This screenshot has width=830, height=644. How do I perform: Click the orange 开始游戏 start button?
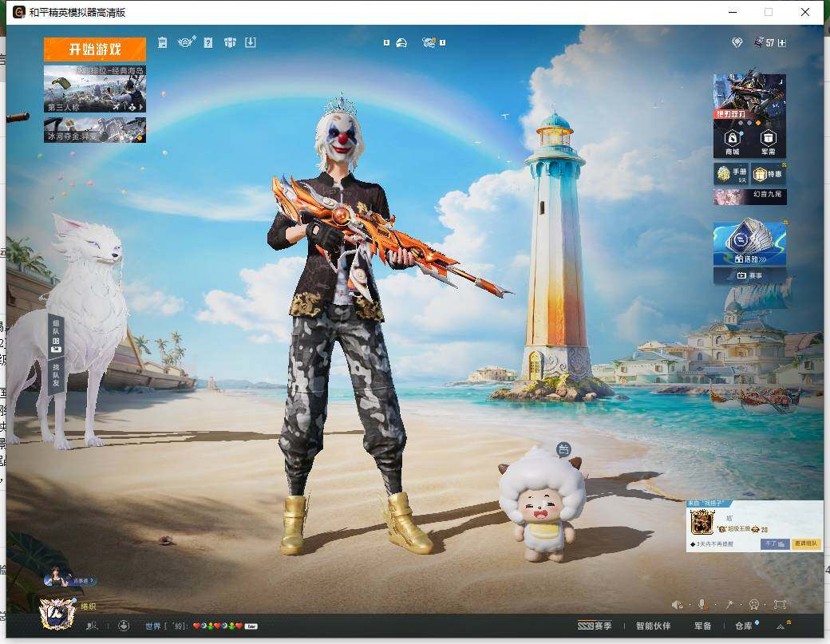click(95, 49)
